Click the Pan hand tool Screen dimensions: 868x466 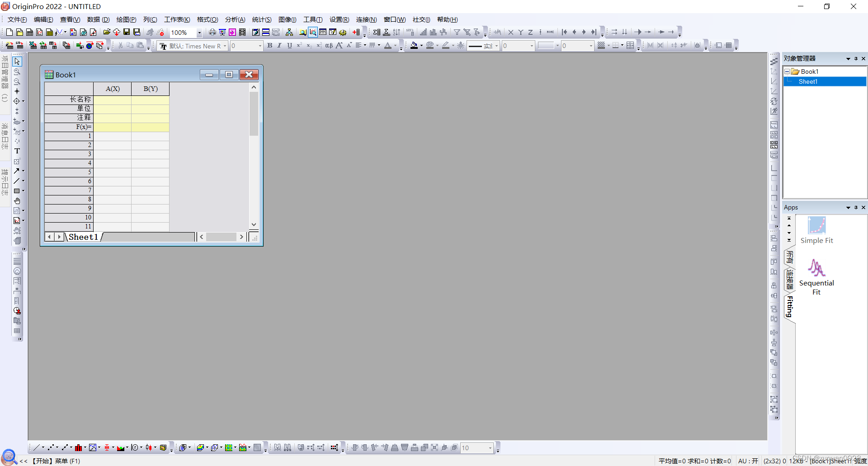pos(17,201)
